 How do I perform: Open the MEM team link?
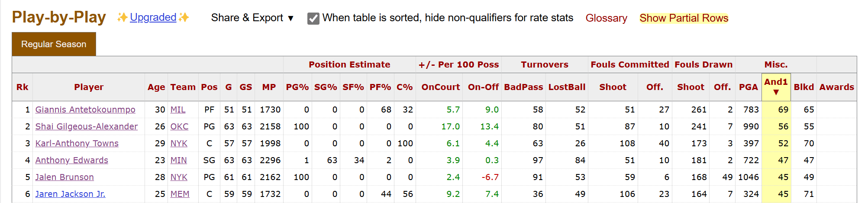click(180, 194)
